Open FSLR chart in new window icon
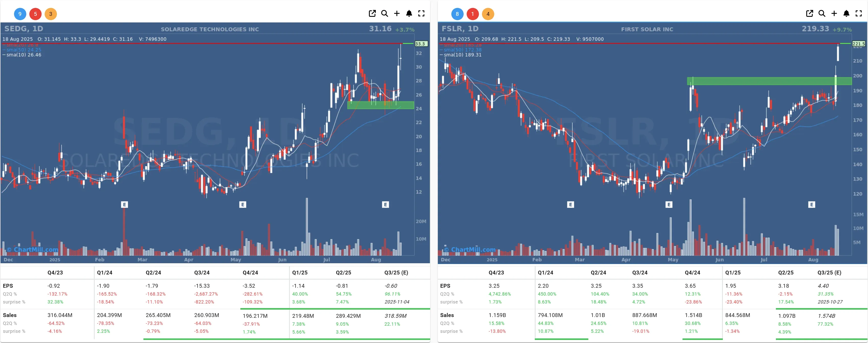 (809, 14)
